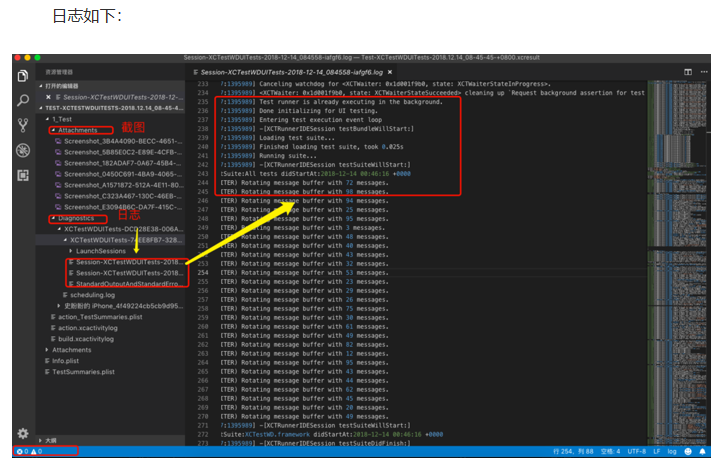Change file encoding UTF-8

[637, 451]
